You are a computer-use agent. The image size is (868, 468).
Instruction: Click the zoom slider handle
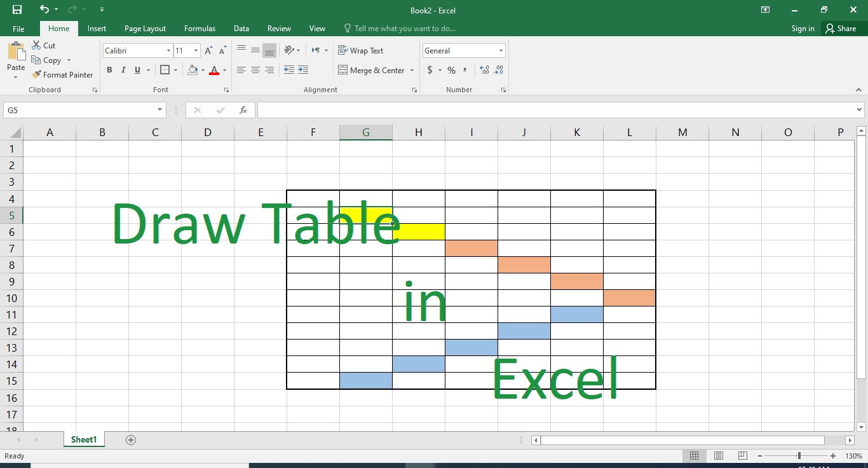click(799, 456)
